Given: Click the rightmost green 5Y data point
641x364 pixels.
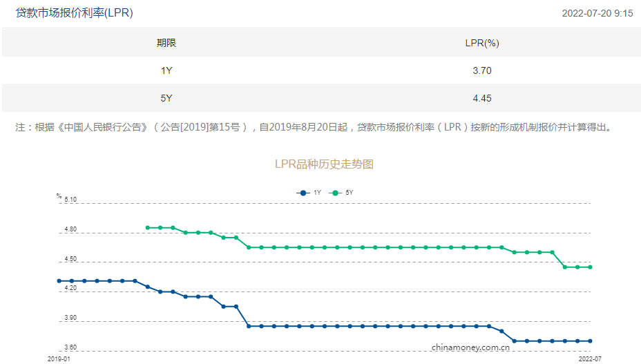Looking at the screenshot, I should pyautogui.click(x=591, y=267).
